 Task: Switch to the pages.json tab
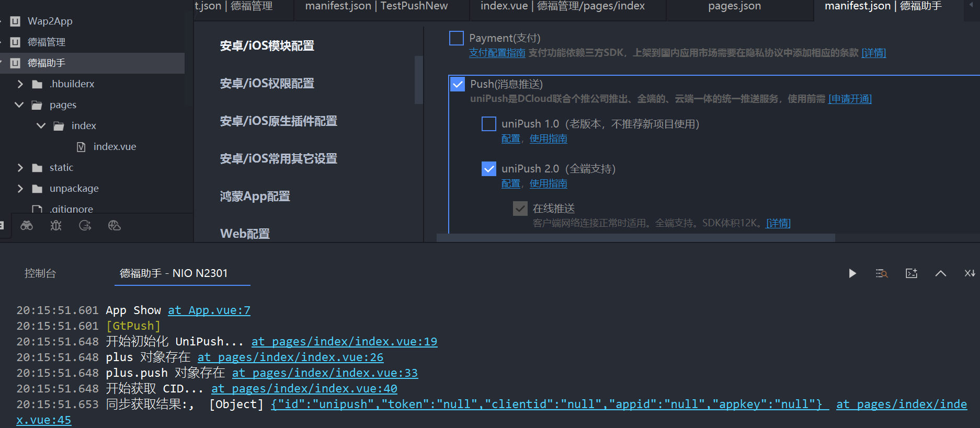(734, 6)
